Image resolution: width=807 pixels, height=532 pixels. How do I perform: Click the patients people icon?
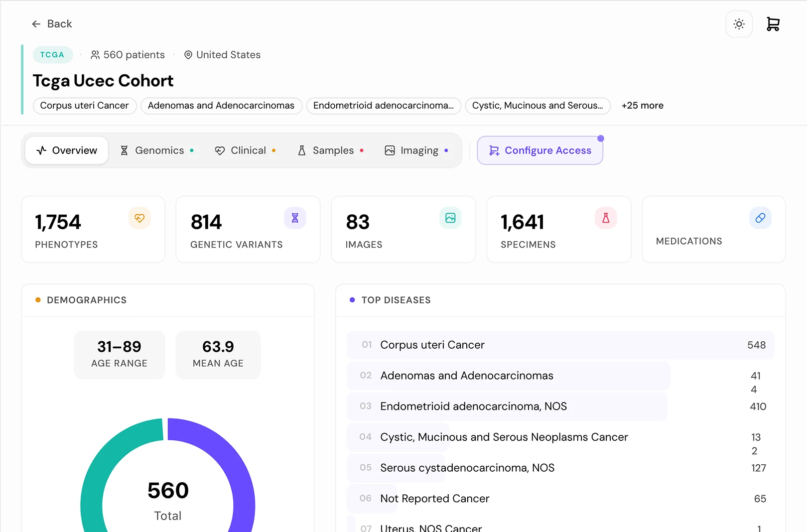click(95, 55)
